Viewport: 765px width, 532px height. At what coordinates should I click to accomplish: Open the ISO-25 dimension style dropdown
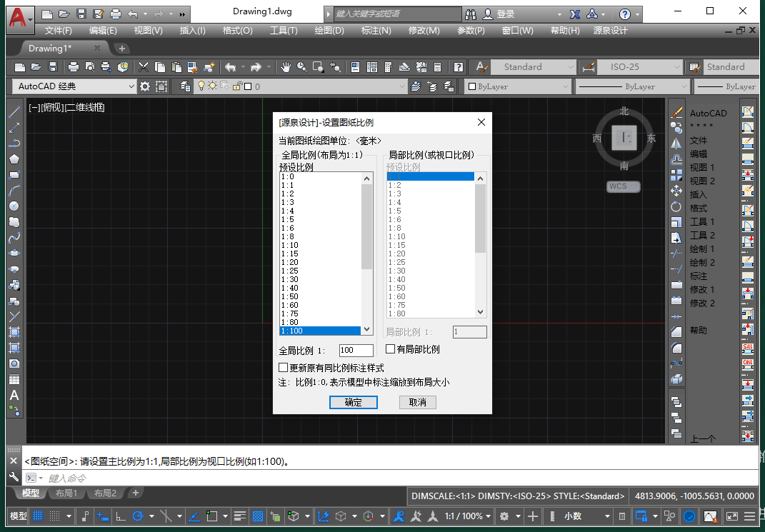640,67
